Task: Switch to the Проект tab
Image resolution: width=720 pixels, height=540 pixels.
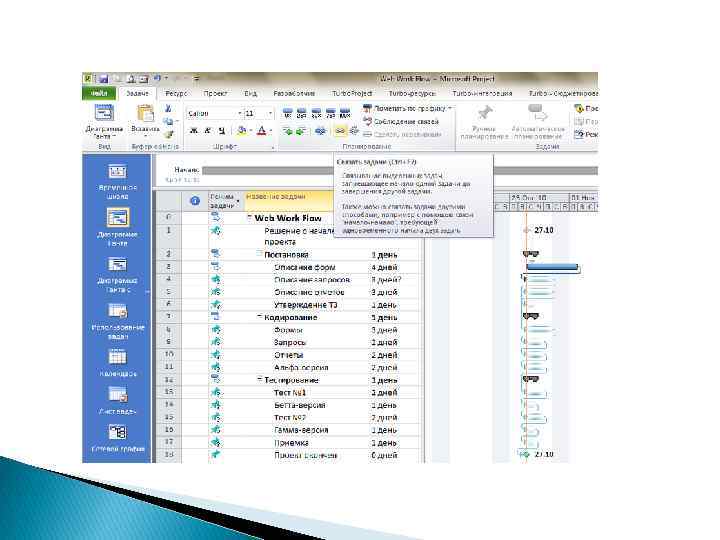Action: coord(215,93)
